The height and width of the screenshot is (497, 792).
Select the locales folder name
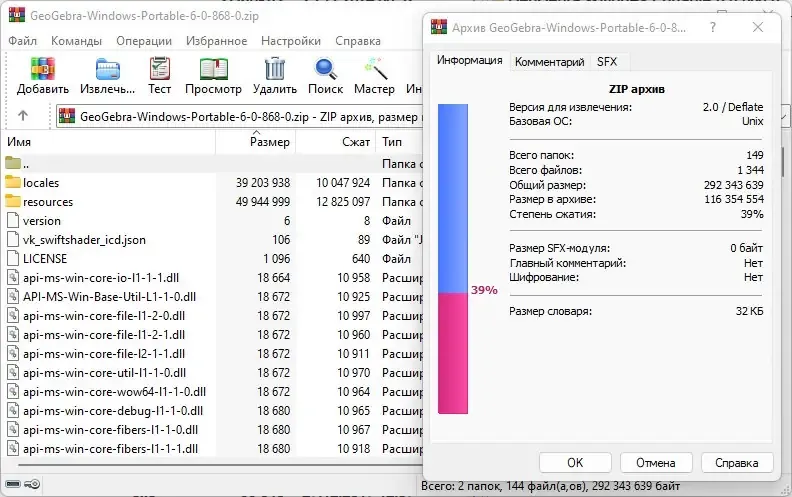[41, 182]
